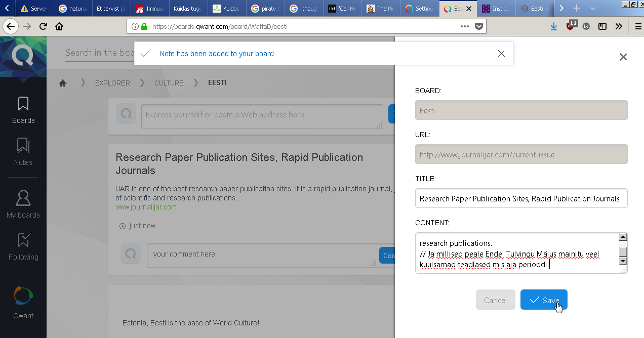Open the Boards section in sidebar

(x=23, y=110)
